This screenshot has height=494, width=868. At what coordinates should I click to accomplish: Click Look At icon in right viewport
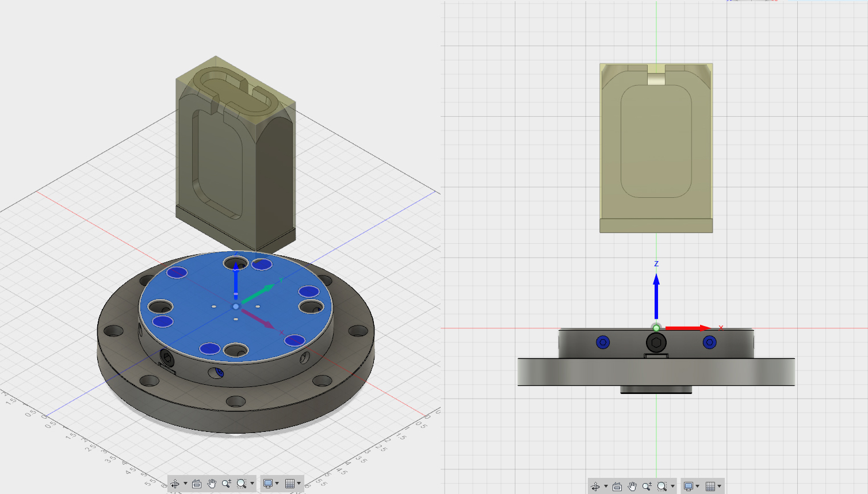[617, 487]
